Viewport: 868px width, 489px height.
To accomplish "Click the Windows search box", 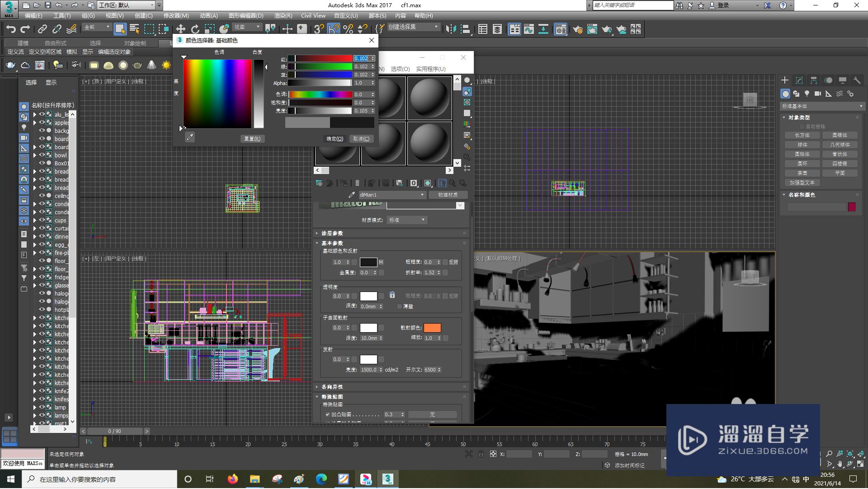I will [99, 480].
